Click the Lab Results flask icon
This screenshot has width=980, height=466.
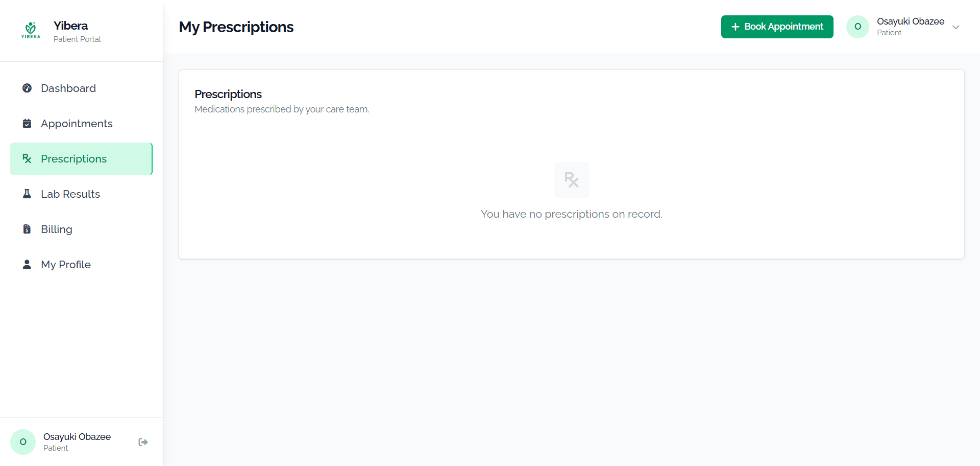[x=27, y=194]
